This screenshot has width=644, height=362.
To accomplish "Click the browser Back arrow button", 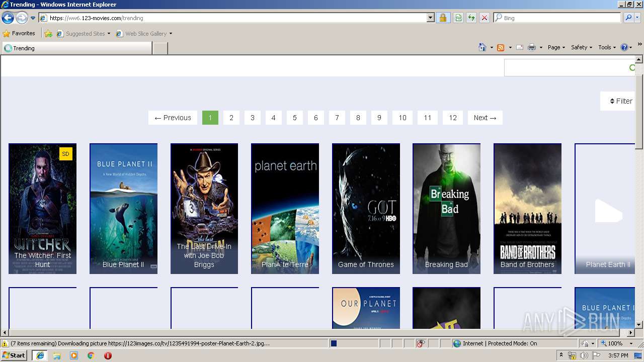I will (8, 18).
